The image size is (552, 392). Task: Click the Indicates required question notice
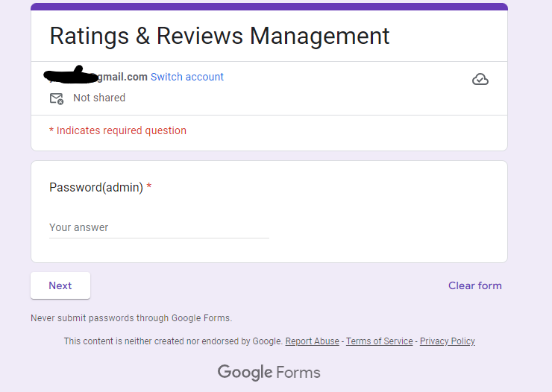point(118,130)
